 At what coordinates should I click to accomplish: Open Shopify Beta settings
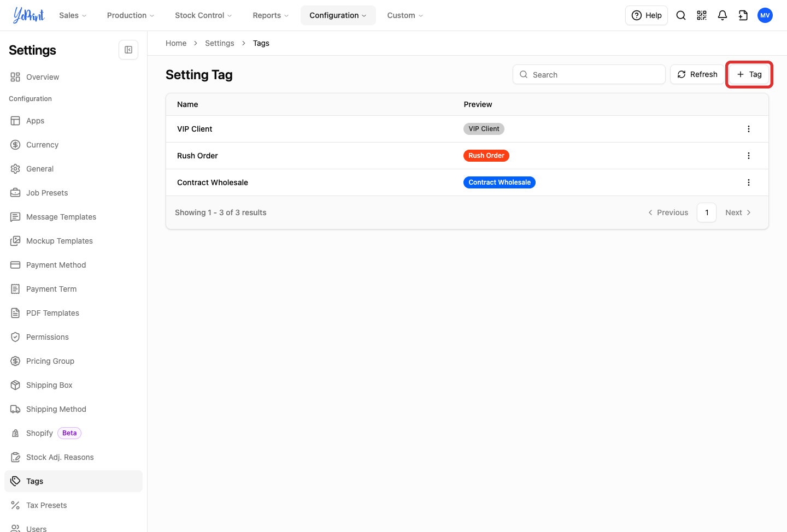pos(73,433)
